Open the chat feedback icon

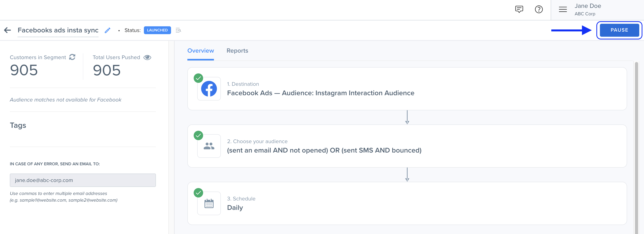point(519,9)
